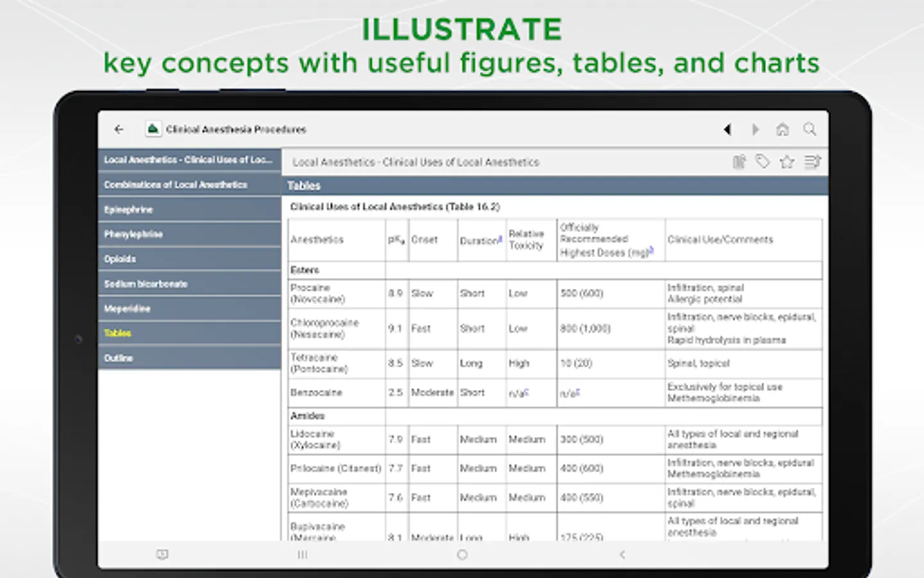Click the Esters group row

click(x=555, y=270)
